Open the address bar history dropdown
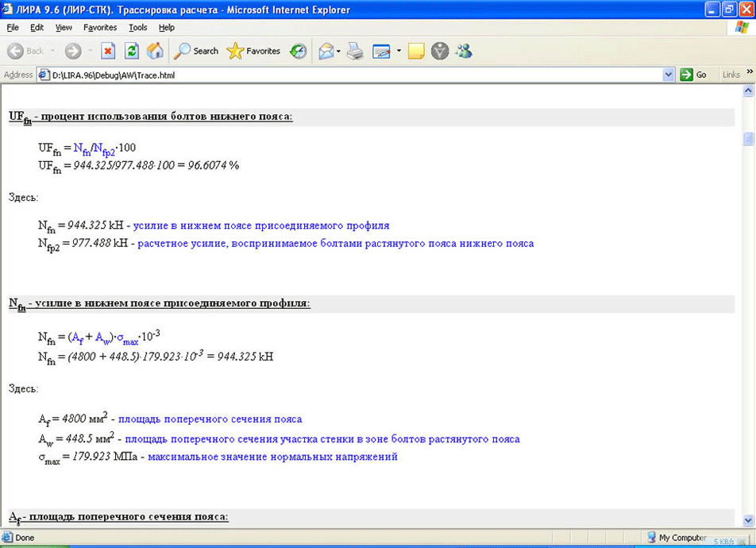Image resolution: width=756 pixels, height=548 pixels. pos(668,75)
